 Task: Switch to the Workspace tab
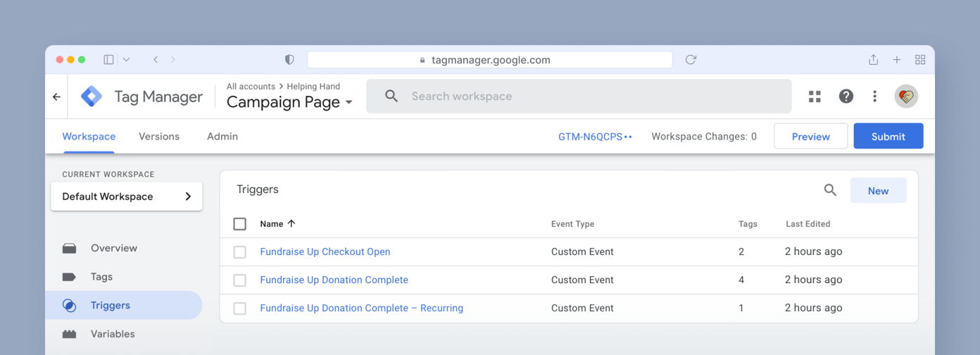click(89, 137)
